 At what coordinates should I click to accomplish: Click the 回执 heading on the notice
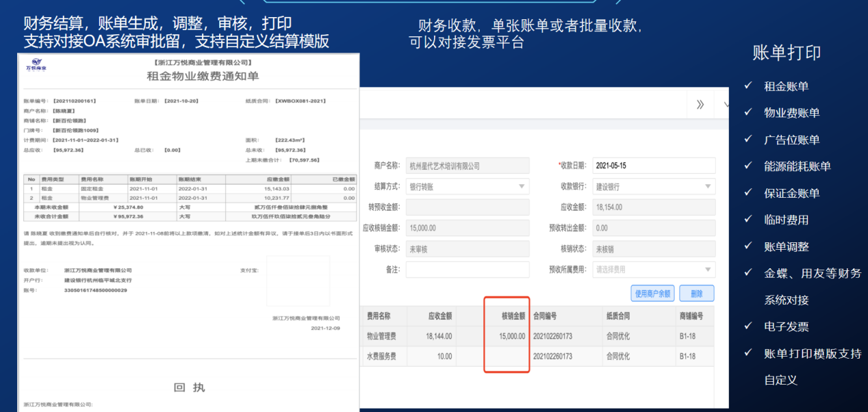[x=189, y=387]
